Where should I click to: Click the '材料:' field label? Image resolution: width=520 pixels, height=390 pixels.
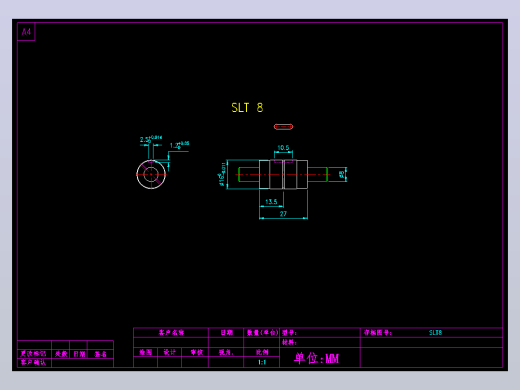[x=289, y=342]
